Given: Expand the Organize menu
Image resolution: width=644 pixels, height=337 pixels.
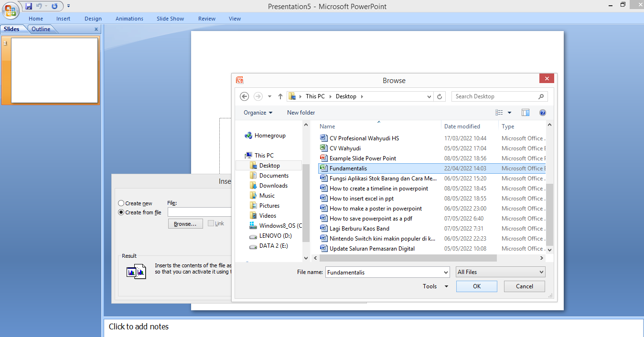Looking at the screenshot, I should pos(258,113).
